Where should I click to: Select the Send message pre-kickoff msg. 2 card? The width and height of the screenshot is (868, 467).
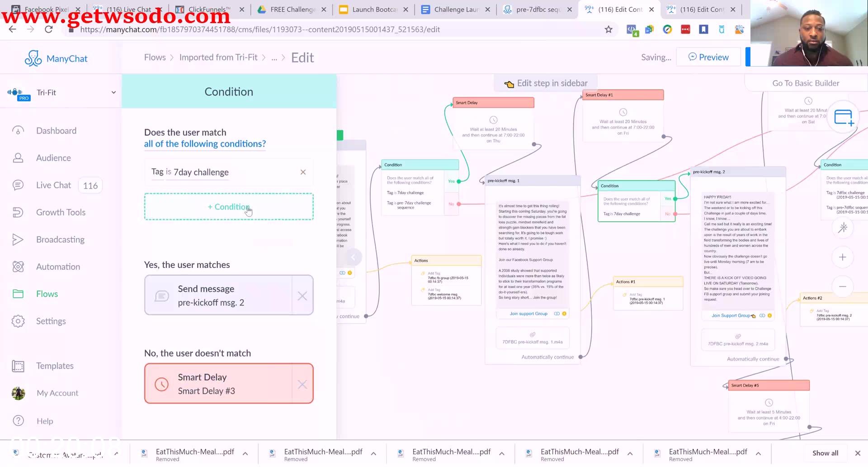coord(218,295)
